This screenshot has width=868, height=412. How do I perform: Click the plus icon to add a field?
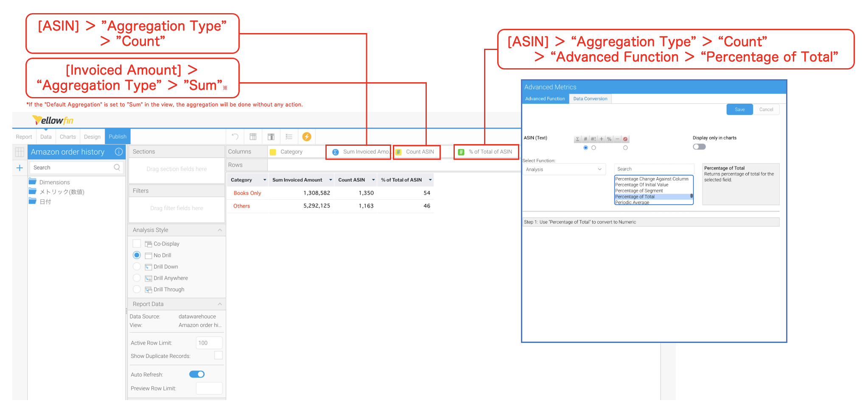20,168
